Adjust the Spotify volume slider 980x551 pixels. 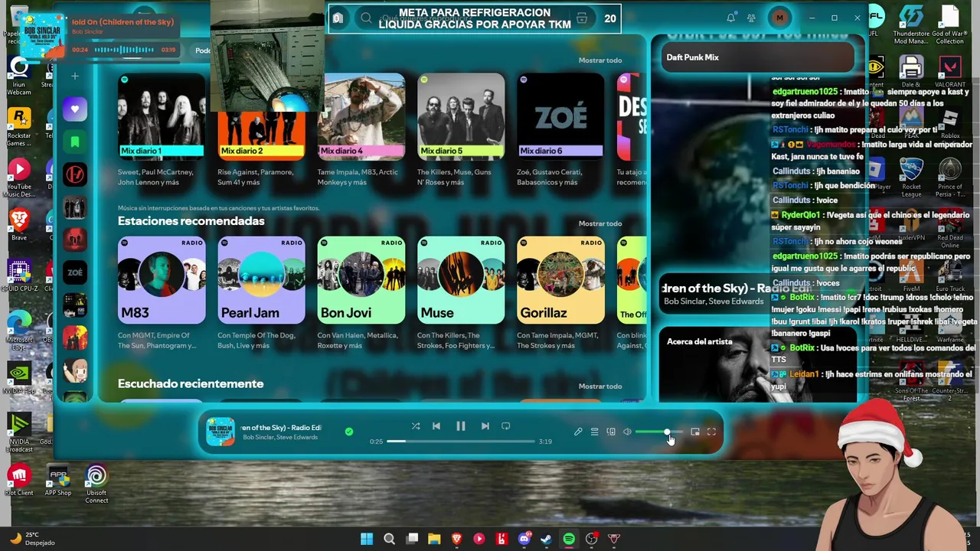click(x=659, y=432)
